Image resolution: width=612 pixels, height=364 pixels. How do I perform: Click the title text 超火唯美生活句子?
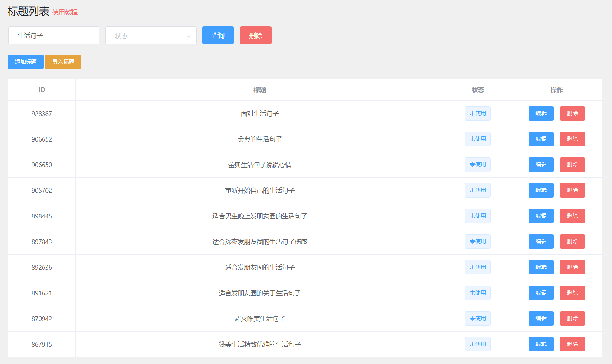(260, 319)
